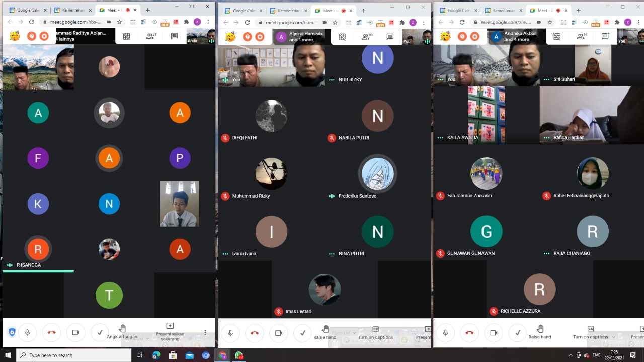Viewport: 644px width, 362px height.
Task: Switch to Kementerian tab in the rightmost window
Action: (503, 10)
